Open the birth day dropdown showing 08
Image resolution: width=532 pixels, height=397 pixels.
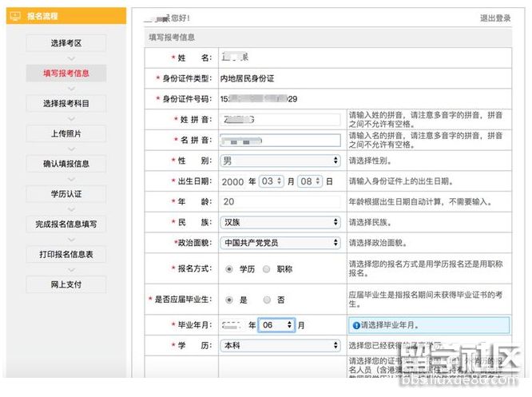click(310, 181)
